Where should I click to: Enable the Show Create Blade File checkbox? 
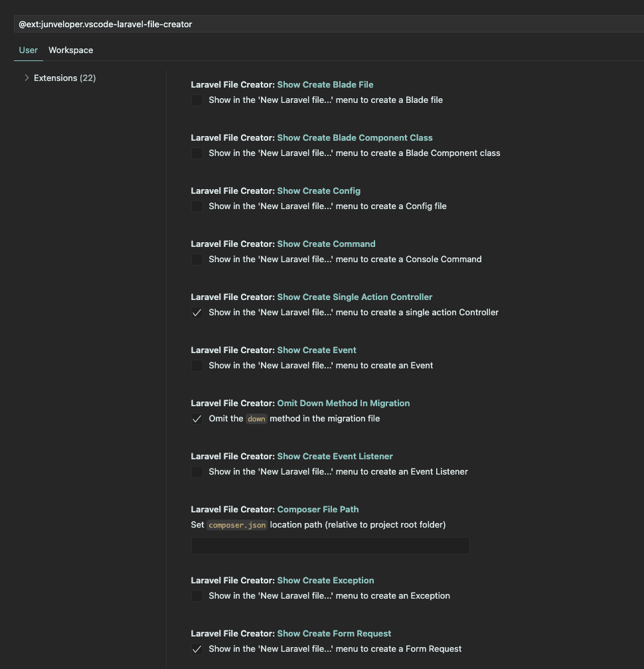197,100
